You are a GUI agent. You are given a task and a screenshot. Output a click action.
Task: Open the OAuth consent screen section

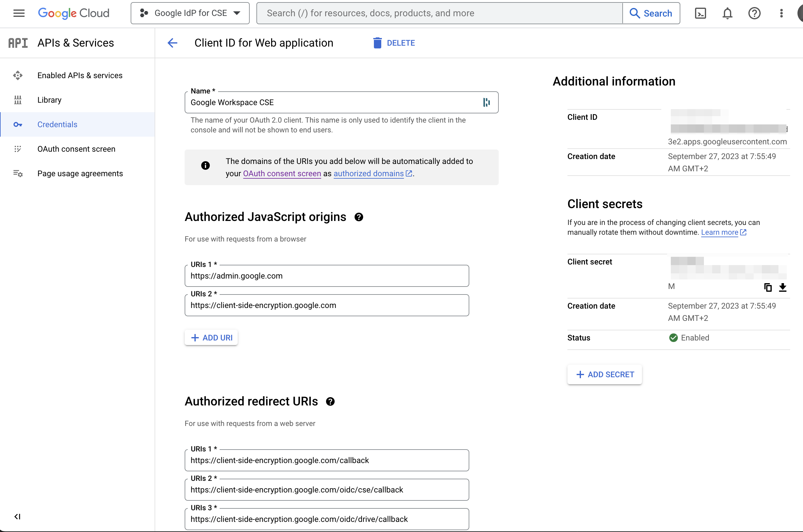pos(76,149)
